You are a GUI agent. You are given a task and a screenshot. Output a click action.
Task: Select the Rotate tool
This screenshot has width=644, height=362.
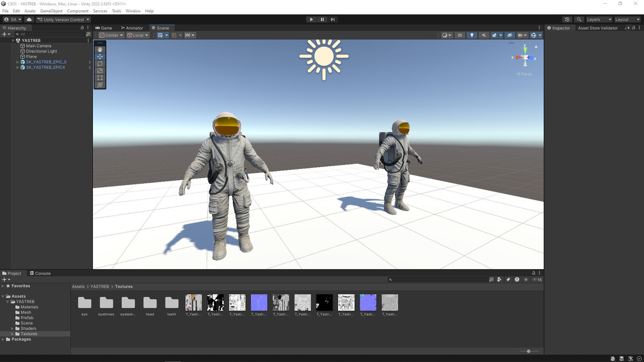(100, 63)
